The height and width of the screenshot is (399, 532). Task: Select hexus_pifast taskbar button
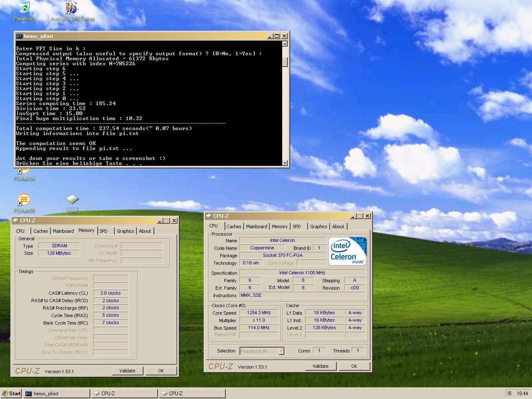point(57,393)
